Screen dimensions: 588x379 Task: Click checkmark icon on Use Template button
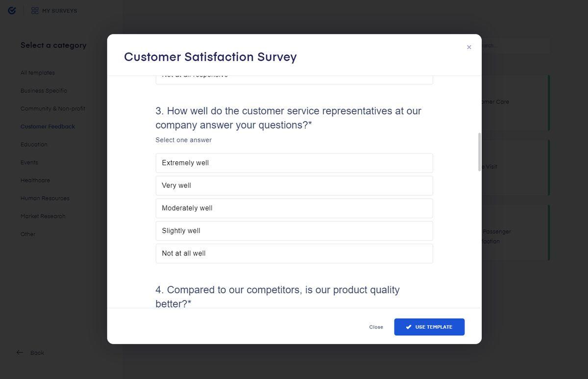point(409,327)
